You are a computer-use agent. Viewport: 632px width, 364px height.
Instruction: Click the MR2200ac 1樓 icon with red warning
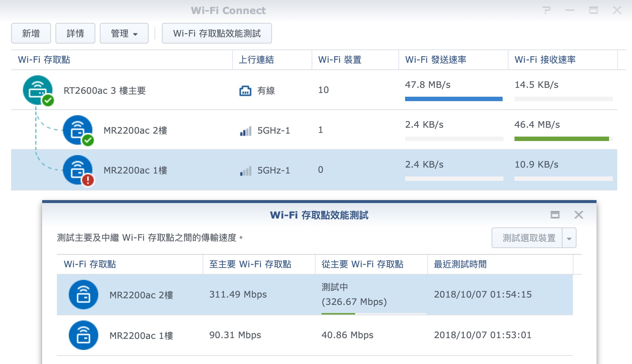click(x=78, y=170)
